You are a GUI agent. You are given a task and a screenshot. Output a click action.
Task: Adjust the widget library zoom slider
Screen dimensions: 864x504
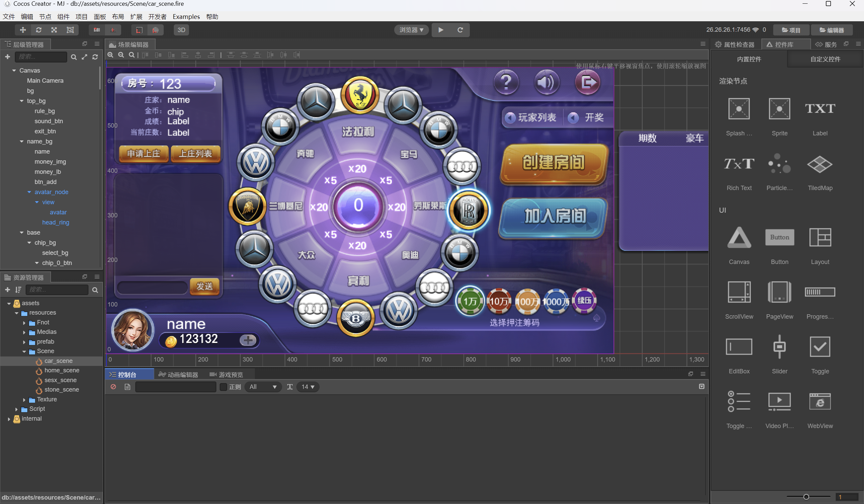(806, 497)
